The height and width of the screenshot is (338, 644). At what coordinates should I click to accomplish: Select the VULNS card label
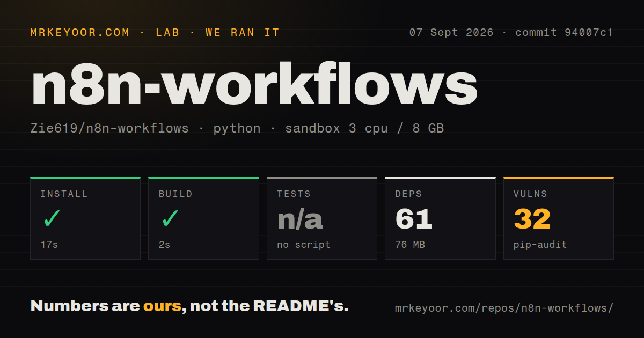click(530, 194)
